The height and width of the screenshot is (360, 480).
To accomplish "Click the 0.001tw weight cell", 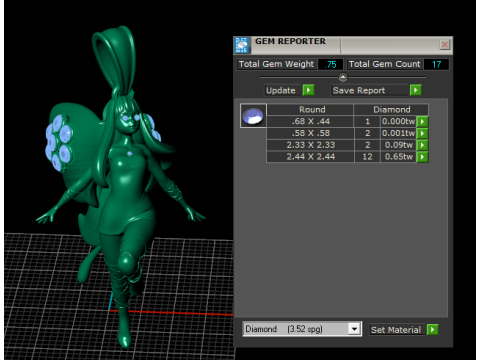I will pos(399,133).
